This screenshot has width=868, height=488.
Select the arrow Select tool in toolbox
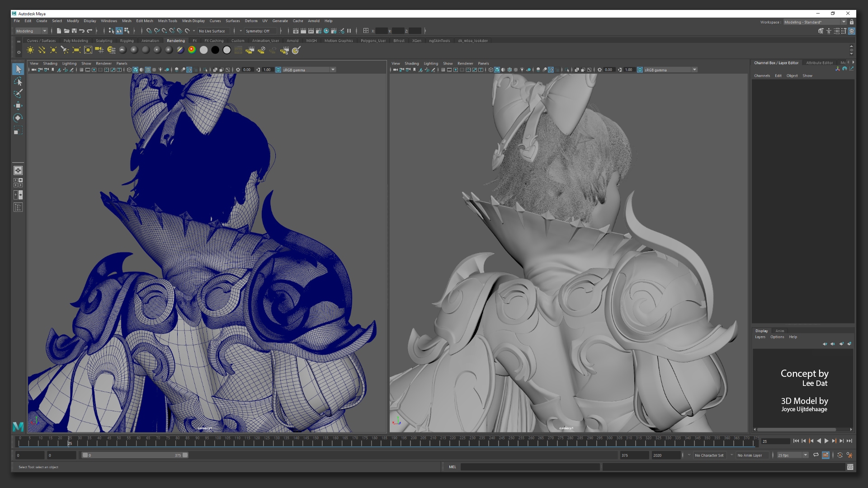click(x=18, y=69)
